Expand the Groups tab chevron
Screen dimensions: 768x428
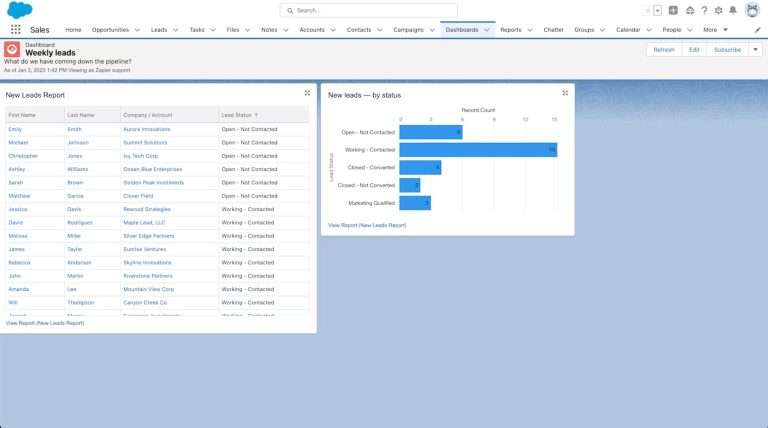coord(602,30)
